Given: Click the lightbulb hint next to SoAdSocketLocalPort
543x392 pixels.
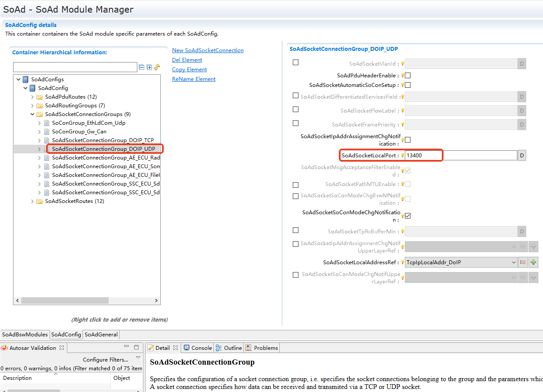Looking at the screenshot, I should (403, 156).
